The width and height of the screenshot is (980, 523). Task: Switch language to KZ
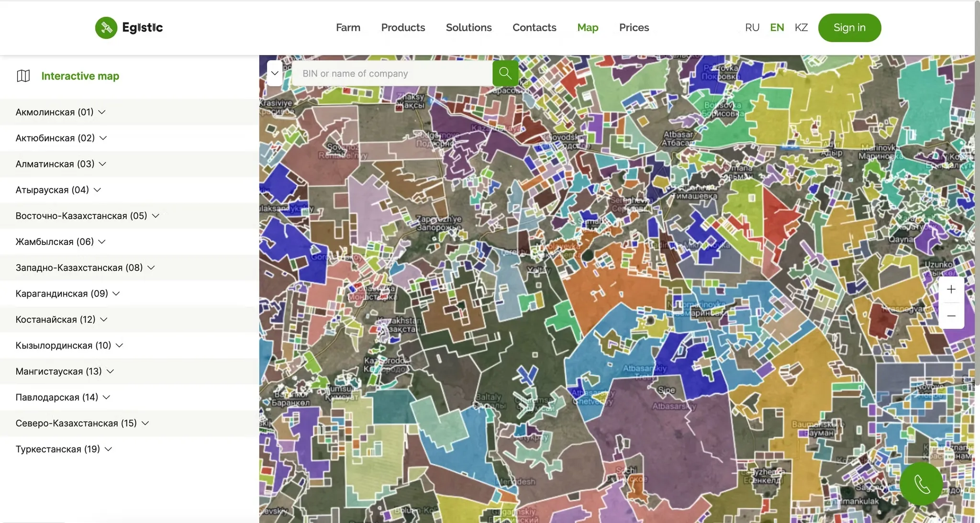tap(801, 28)
